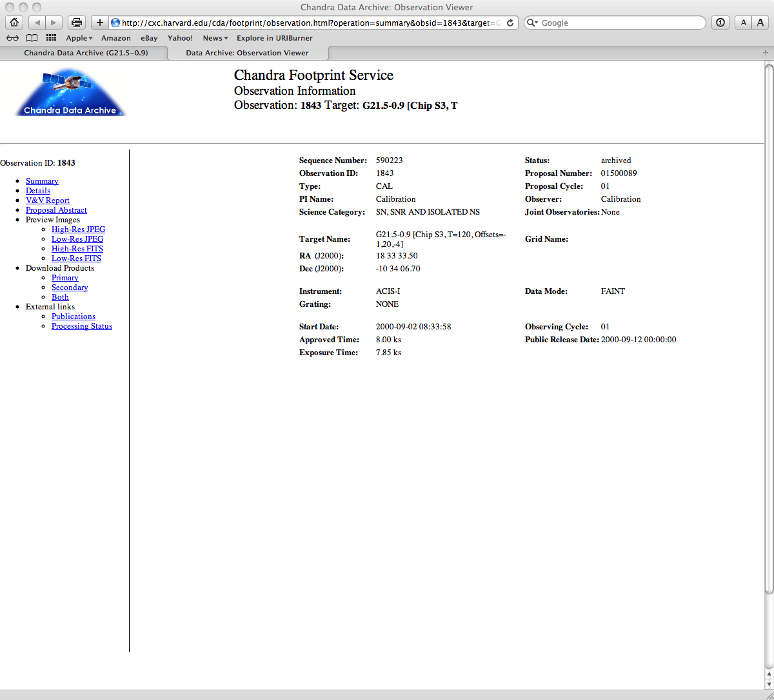
Task: Click the Home button in toolbar
Action: (14, 23)
